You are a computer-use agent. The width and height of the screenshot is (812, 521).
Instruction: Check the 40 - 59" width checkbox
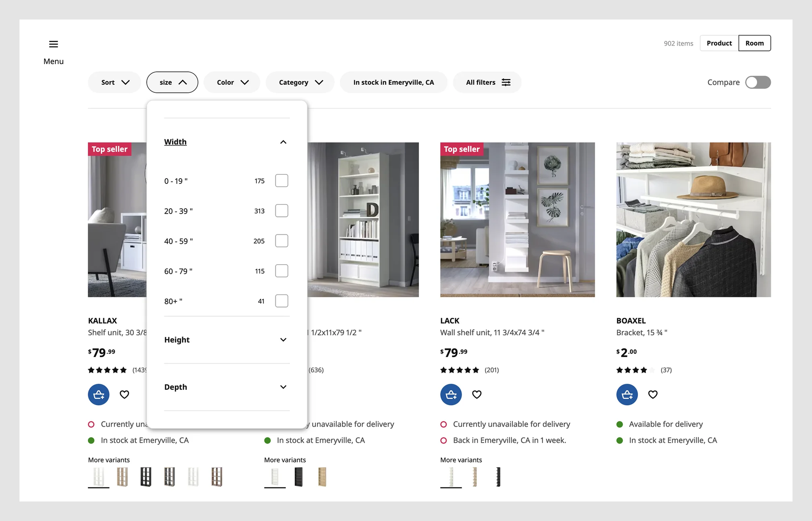click(x=281, y=241)
